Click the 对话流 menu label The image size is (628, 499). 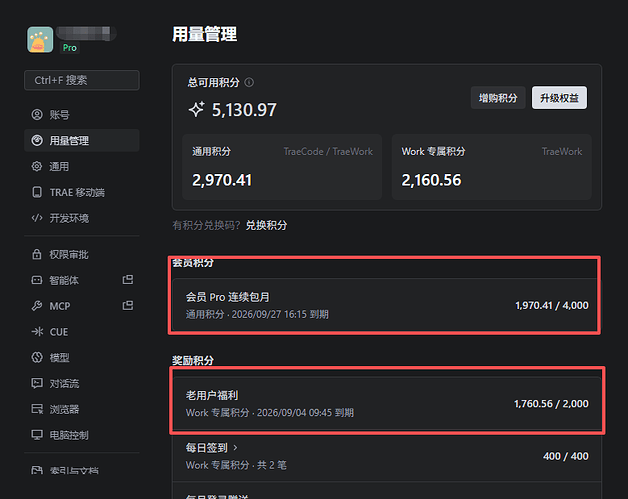coord(64,384)
